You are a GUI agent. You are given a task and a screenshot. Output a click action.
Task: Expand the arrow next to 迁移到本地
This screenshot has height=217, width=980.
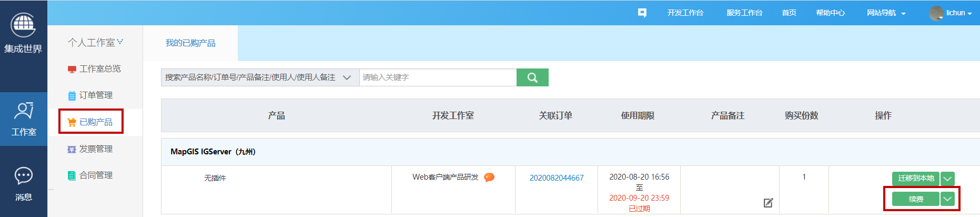coord(947,179)
